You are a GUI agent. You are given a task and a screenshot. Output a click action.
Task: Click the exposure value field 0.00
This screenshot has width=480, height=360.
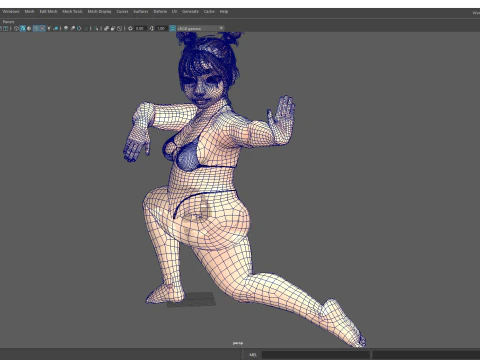[140, 28]
